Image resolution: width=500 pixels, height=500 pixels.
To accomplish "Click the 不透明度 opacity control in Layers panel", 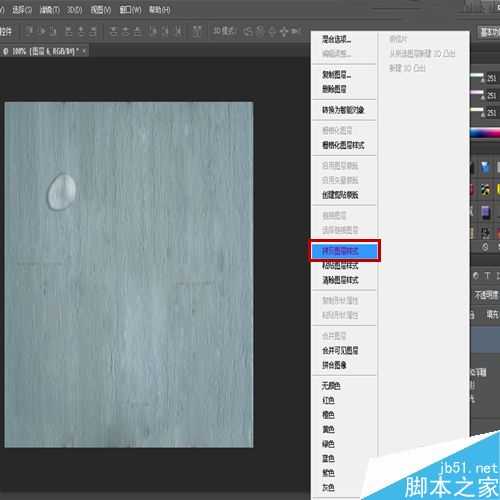I will [486, 295].
